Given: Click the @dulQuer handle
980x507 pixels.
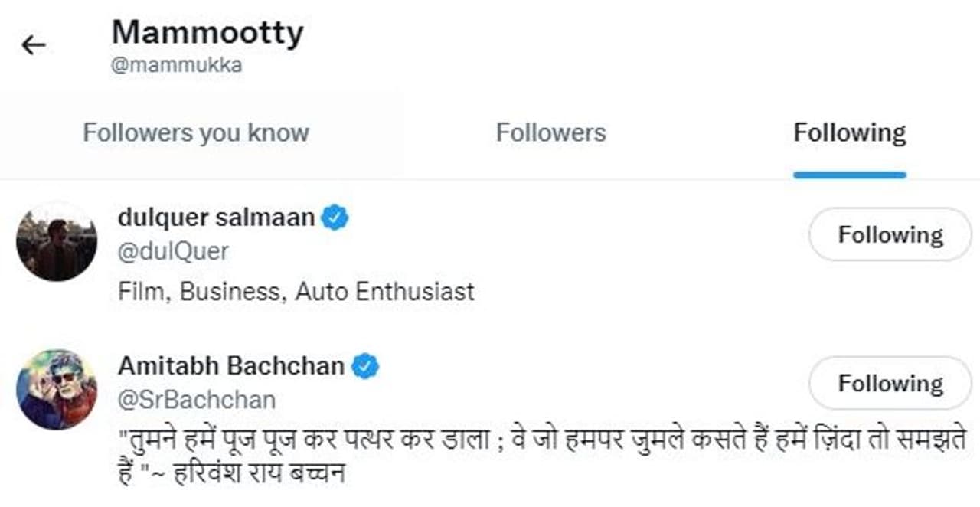Looking at the screenshot, I should pos(173,251).
